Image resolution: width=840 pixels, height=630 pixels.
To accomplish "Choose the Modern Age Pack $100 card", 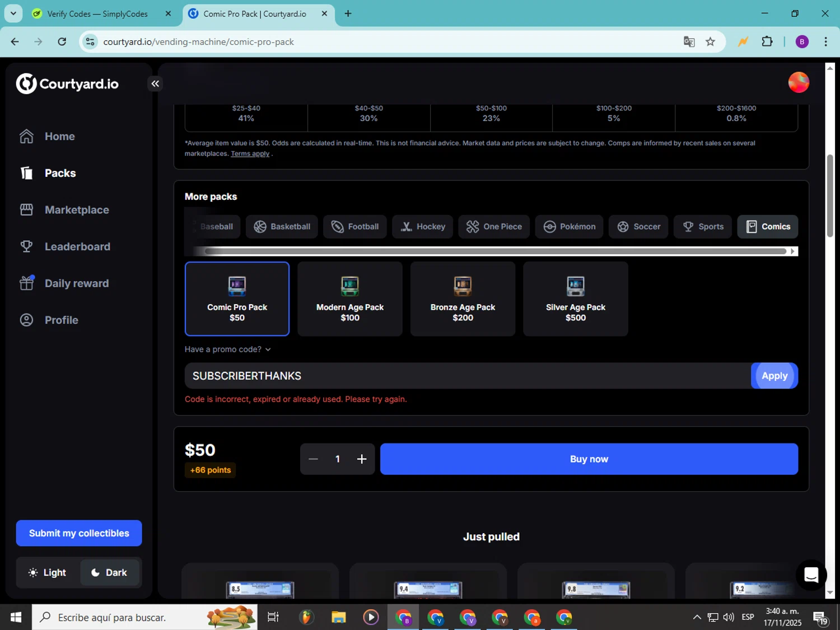I will pos(350,299).
